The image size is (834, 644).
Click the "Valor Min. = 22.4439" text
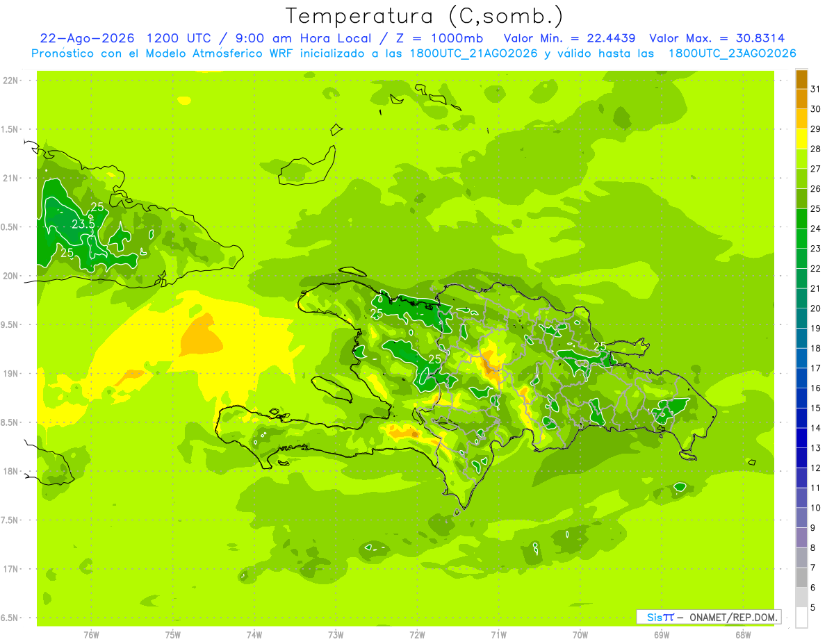coord(569,38)
